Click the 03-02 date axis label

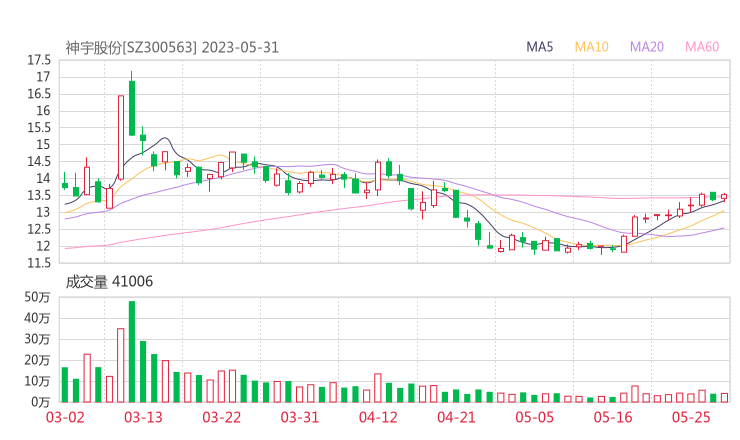point(65,417)
